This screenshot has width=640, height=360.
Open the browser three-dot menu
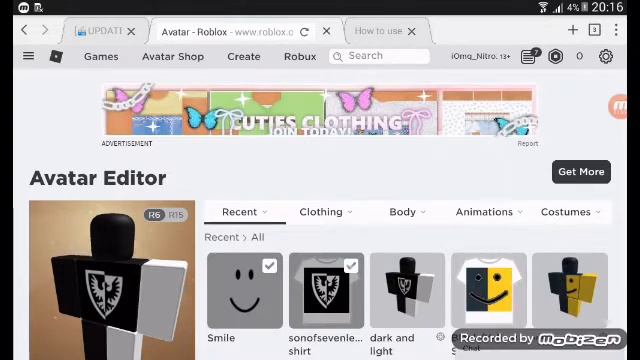click(616, 30)
